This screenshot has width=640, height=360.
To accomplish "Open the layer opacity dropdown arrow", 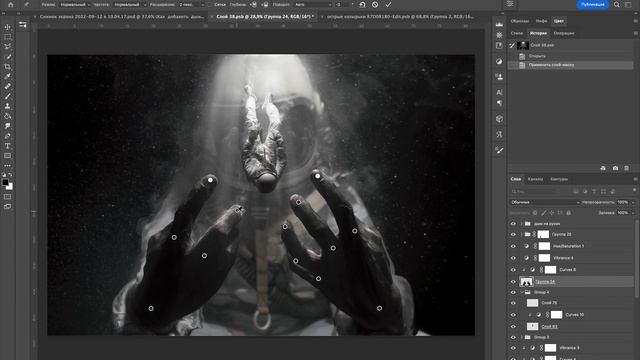I will click(633, 202).
